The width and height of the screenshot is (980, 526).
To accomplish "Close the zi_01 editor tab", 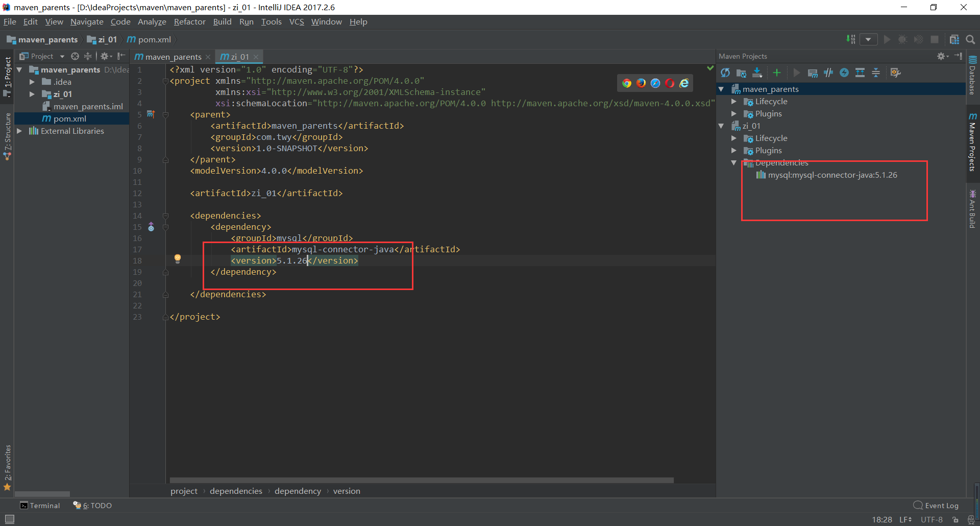I will [x=256, y=57].
